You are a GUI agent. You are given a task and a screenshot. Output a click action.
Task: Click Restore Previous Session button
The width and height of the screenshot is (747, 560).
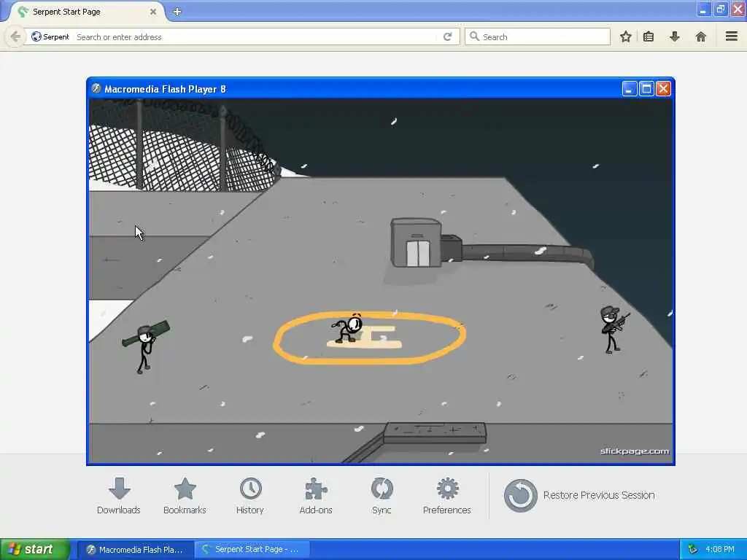579,495
